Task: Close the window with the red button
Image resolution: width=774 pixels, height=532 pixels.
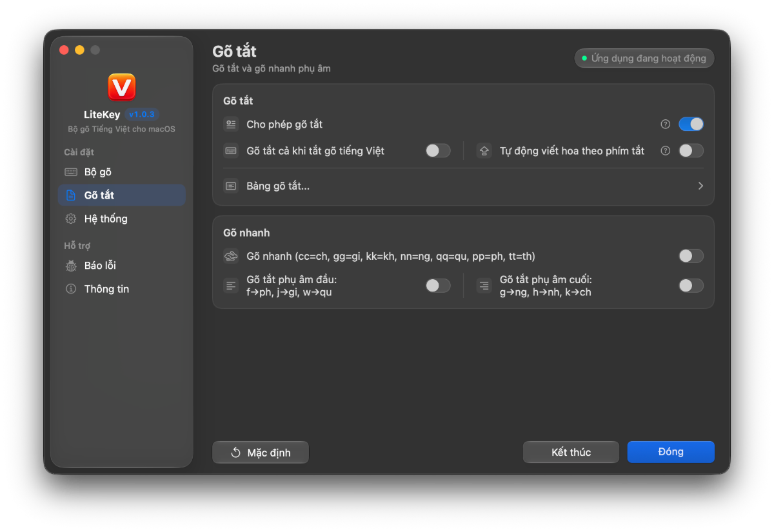Action: (x=64, y=50)
